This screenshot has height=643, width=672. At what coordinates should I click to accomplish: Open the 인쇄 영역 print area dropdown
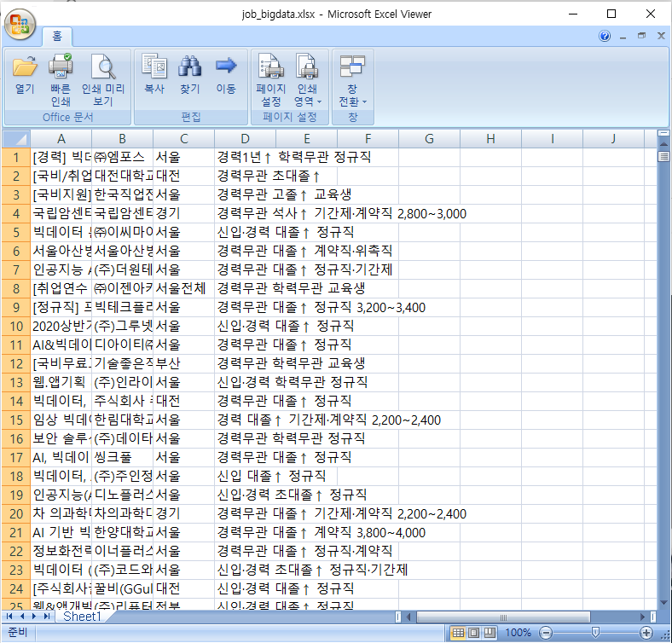[307, 79]
